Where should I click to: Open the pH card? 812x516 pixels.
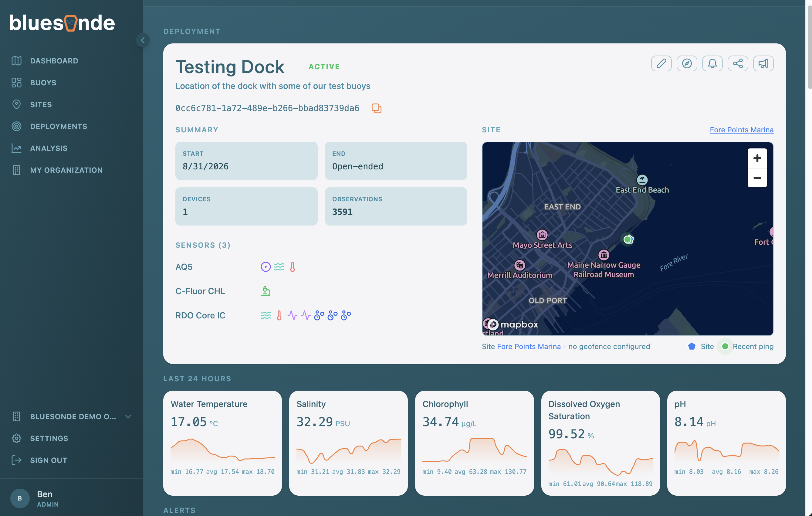tap(726, 443)
